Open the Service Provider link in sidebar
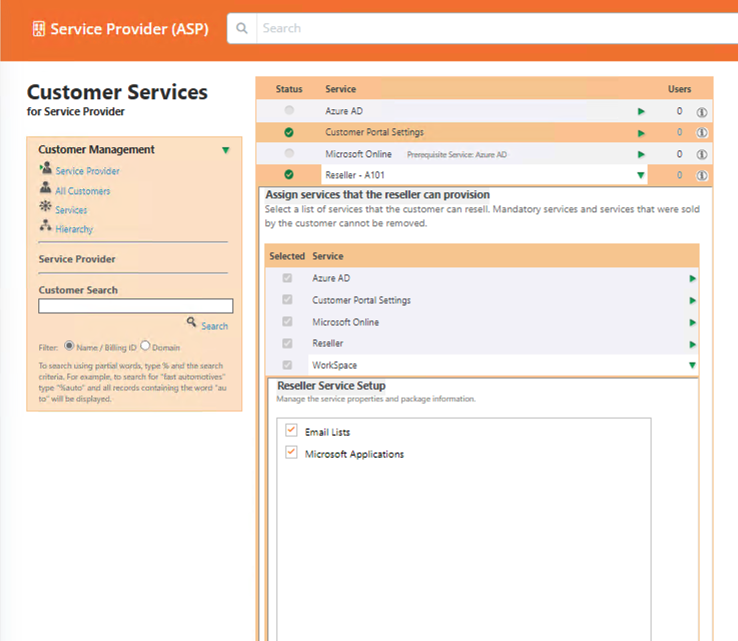The width and height of the screenshot is (738, 641). [88, 171]
